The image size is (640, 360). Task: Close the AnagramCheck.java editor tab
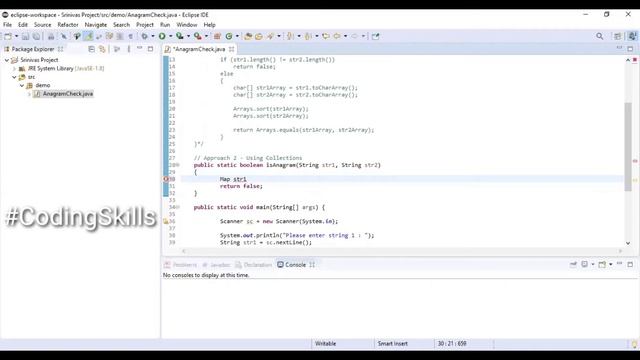[x=231, y=49]
